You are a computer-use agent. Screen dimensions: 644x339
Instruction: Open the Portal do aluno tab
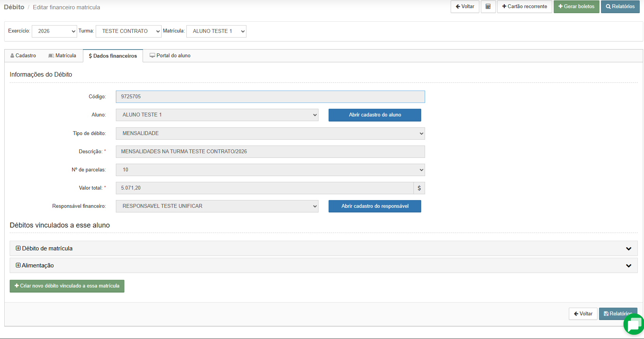[170, 56]
